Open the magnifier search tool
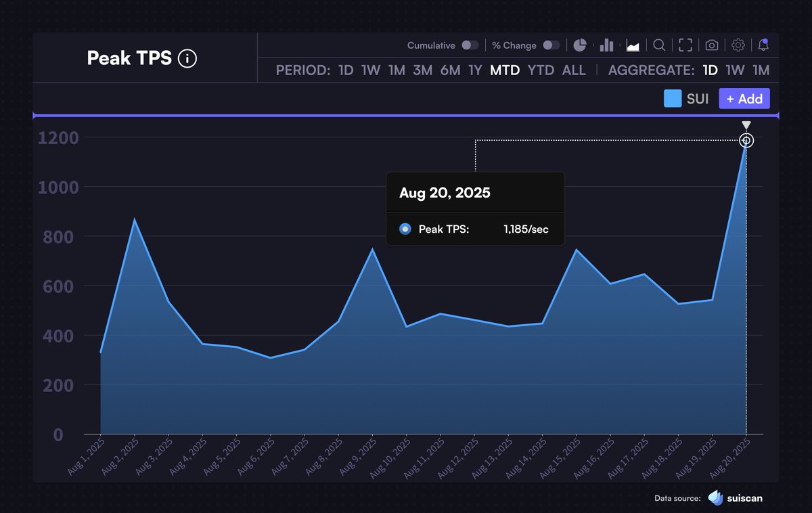 (x=659, y=45)
